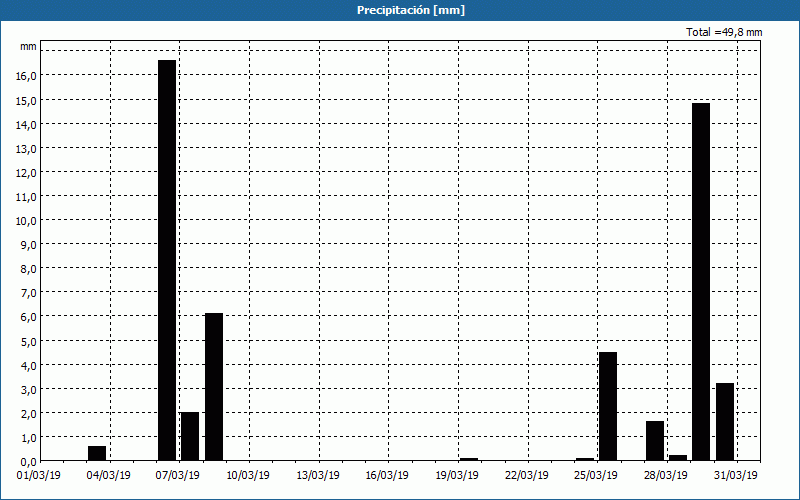Viewport: 800px width, 500px height.
Task: Click the y-axis label "10,0"
Action: tap(26, 221)
